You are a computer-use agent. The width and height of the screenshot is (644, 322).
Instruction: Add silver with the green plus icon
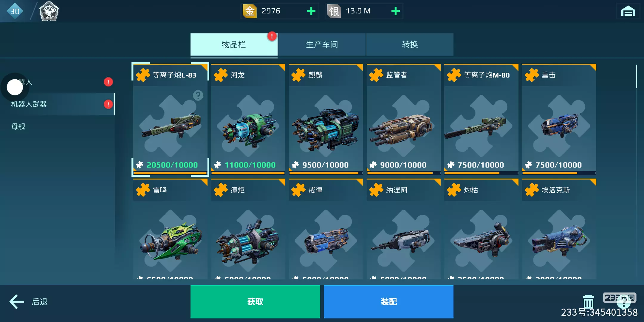tap(395, 11)
